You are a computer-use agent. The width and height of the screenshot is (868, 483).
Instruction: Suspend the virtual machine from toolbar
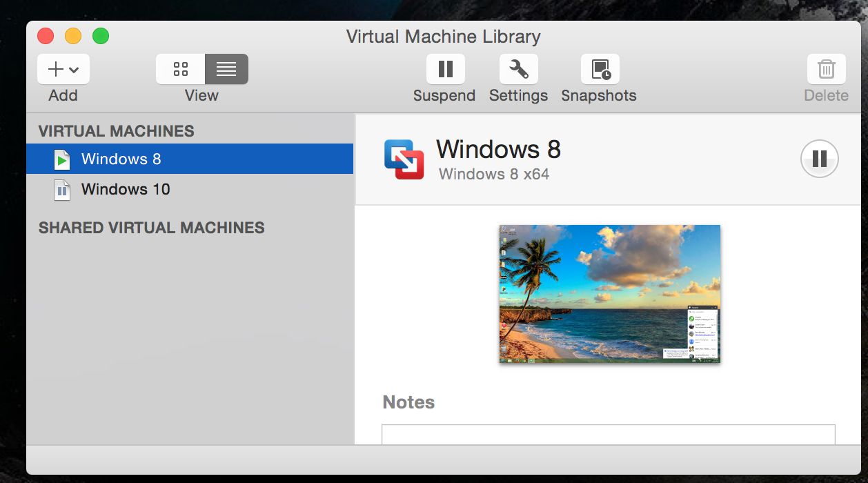pos(445,69)
